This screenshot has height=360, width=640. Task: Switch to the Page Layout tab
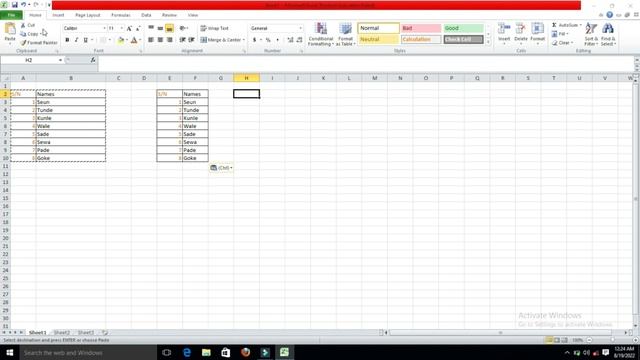pyautogui.click(x=88, y=15)
